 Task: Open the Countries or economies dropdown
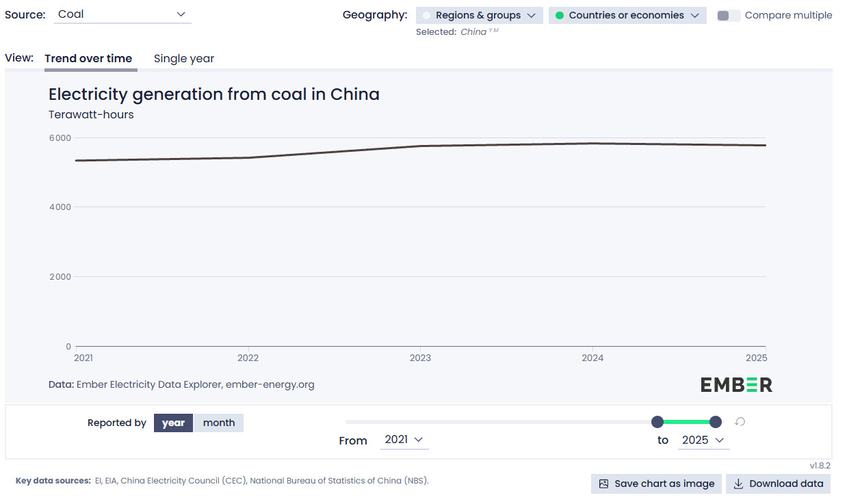click(x=627, y=16)
